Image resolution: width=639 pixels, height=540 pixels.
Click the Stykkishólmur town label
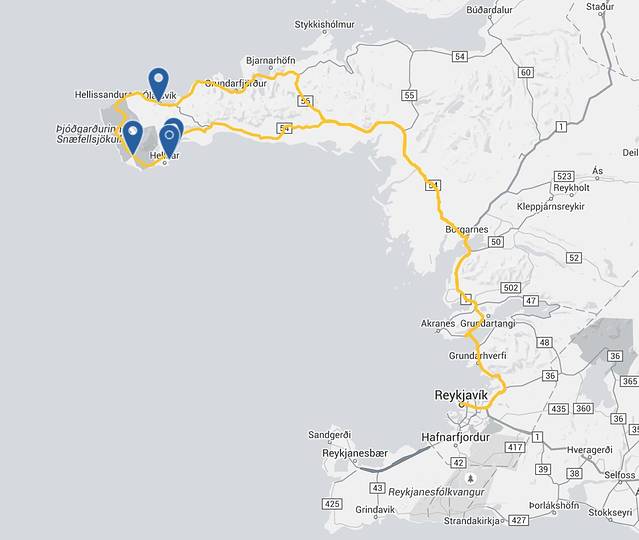tap(324, 24)
